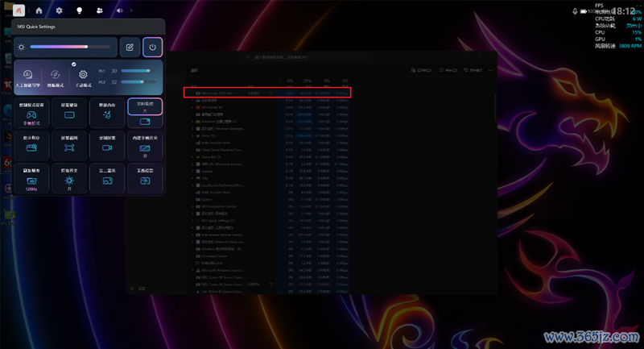The image size is (644, 349).
Task: Click the screen capture tile
Action: (69, 146)
